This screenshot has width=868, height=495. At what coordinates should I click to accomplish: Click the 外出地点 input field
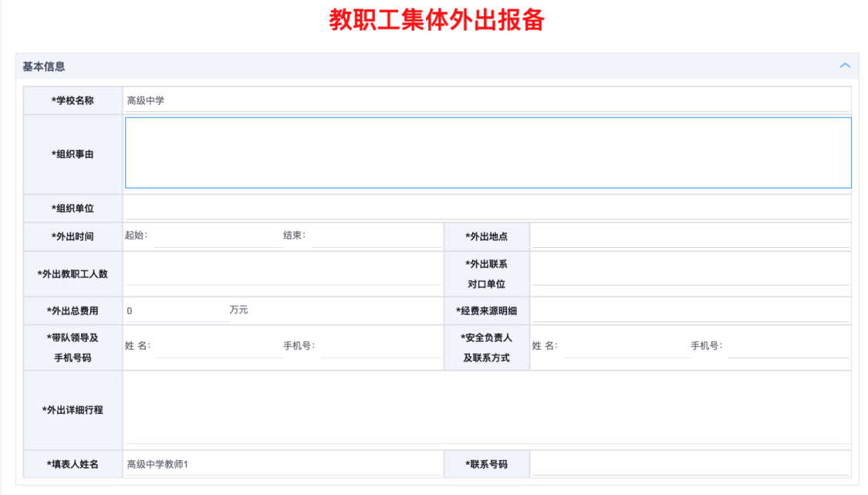[x=691, y=236]
